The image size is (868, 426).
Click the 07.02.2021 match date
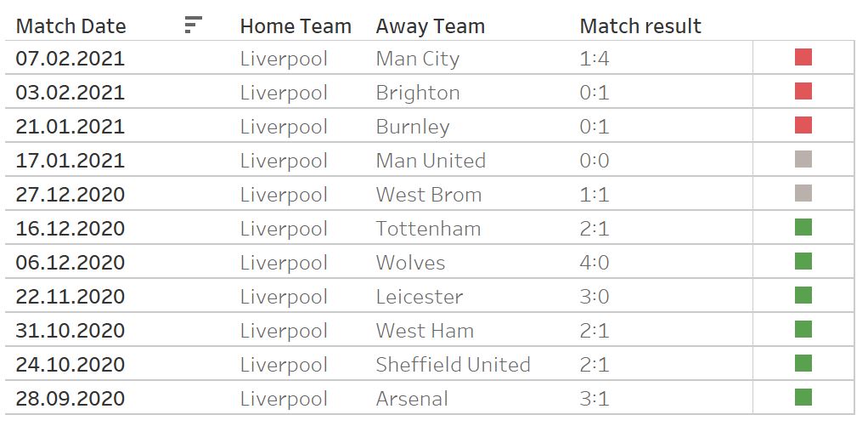point(70,59)
